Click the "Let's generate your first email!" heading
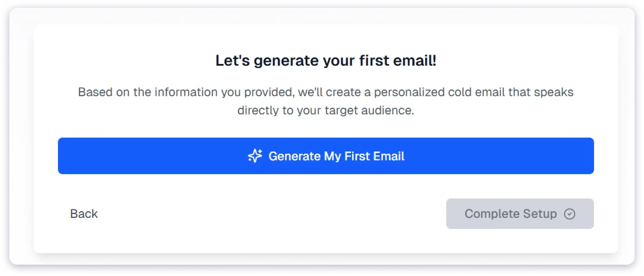This screenshot has width=644, height=276. click(326, 61)
